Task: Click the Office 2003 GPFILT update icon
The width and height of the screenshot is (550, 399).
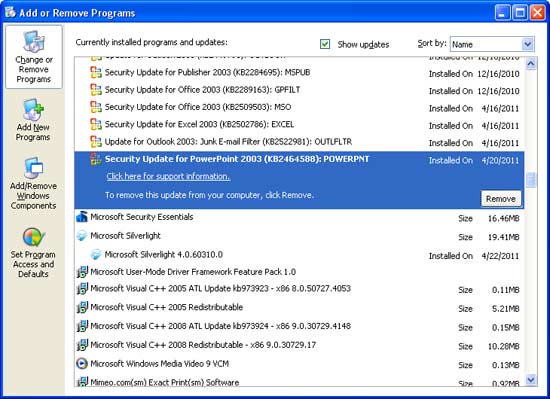Action: (x=96, y=90)
